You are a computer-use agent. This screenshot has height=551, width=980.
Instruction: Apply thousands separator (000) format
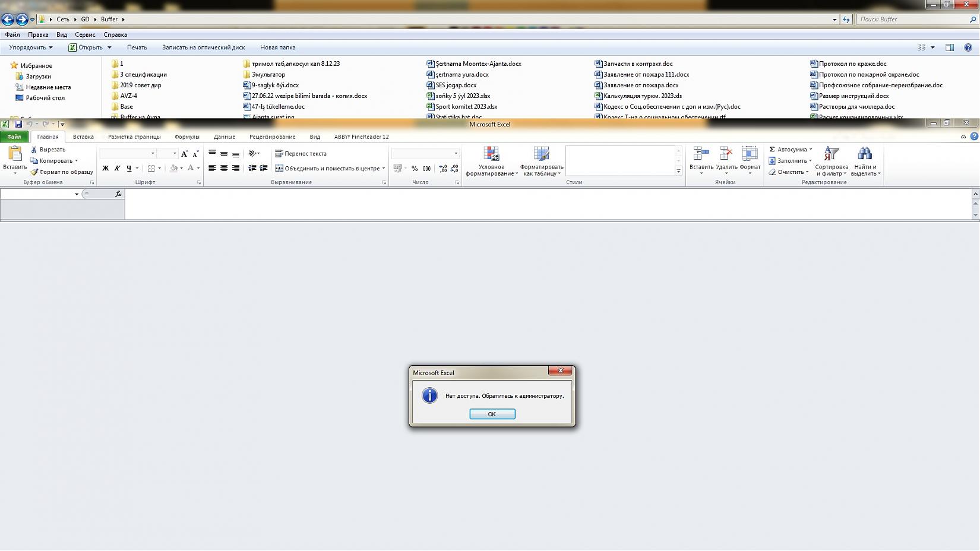(x=426, y=169)
